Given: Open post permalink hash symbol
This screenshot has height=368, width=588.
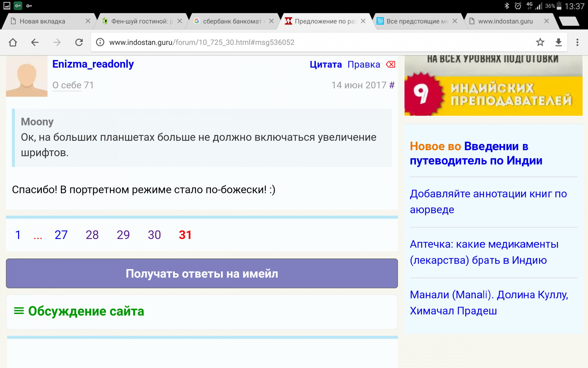Looking at the screenshot, I should tap(392, 85).
